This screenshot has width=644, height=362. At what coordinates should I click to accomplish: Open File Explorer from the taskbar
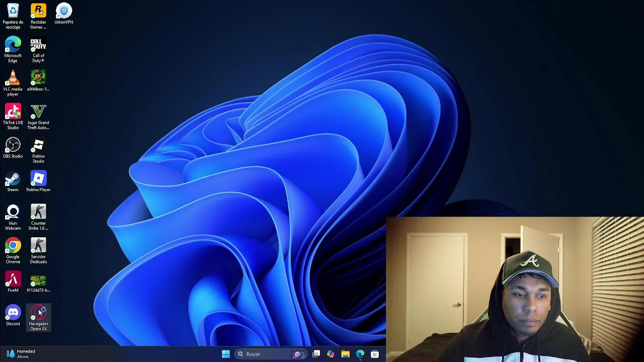[345, 354]
